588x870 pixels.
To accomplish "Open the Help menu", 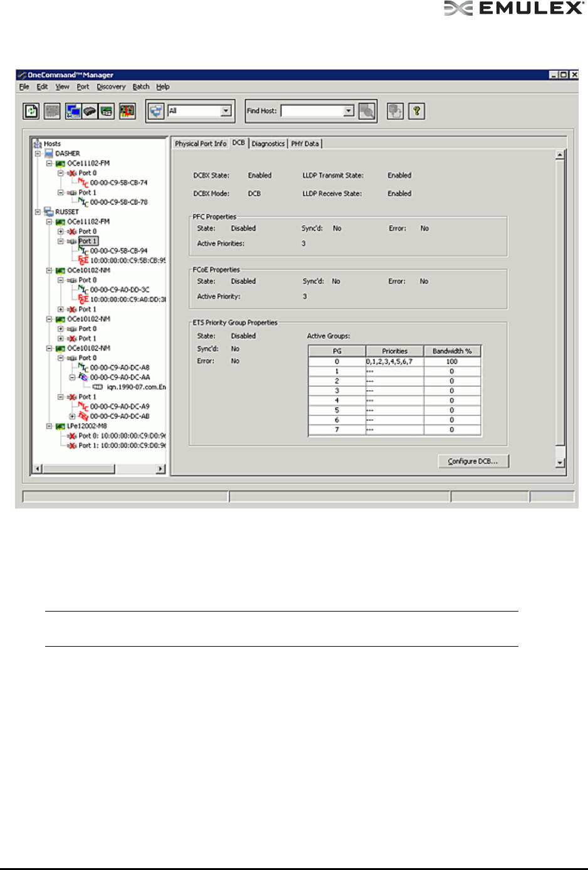I will pos(163,87).
